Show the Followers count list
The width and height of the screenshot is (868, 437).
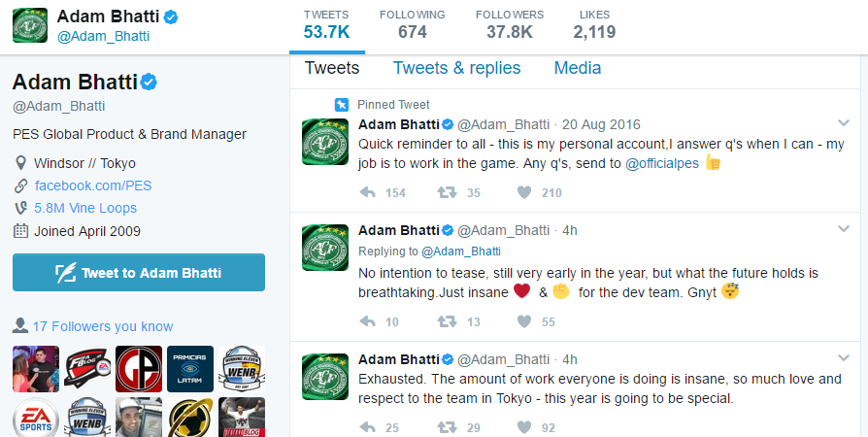click(509, 24)
